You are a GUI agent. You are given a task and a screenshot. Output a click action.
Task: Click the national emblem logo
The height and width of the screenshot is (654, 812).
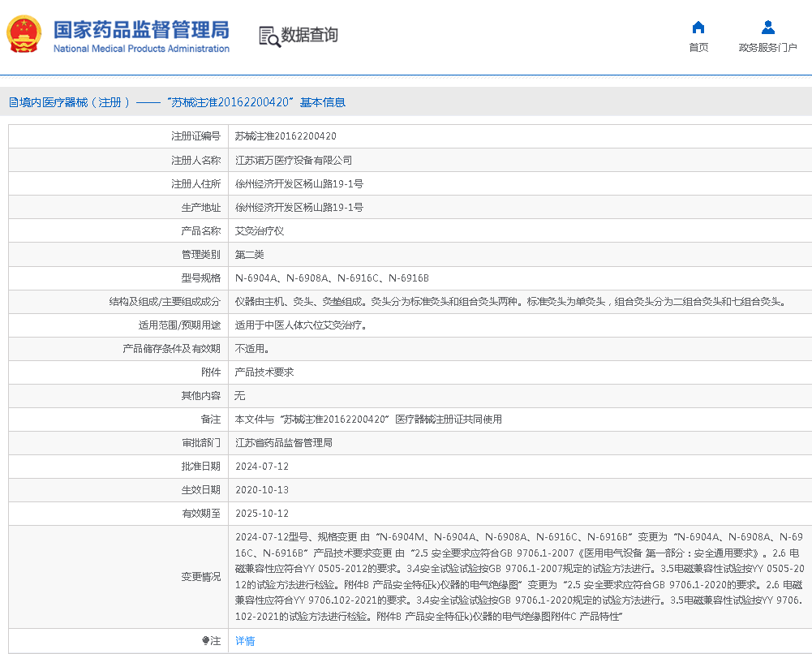24,35
